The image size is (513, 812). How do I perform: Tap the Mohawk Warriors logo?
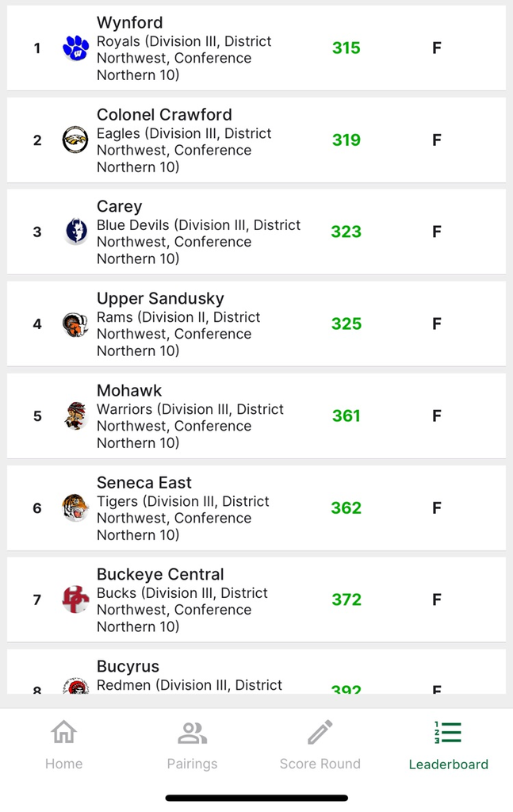pos(75,416)
